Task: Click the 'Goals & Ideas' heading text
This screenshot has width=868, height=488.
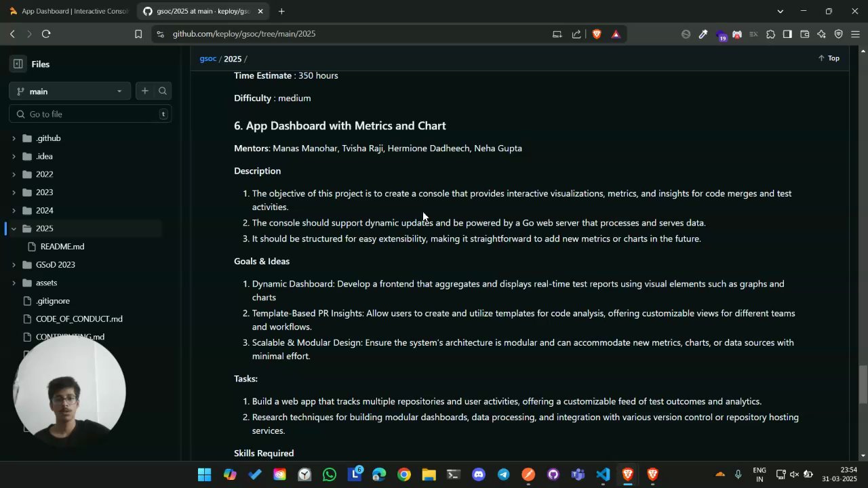Action: [x=262, y=262]
